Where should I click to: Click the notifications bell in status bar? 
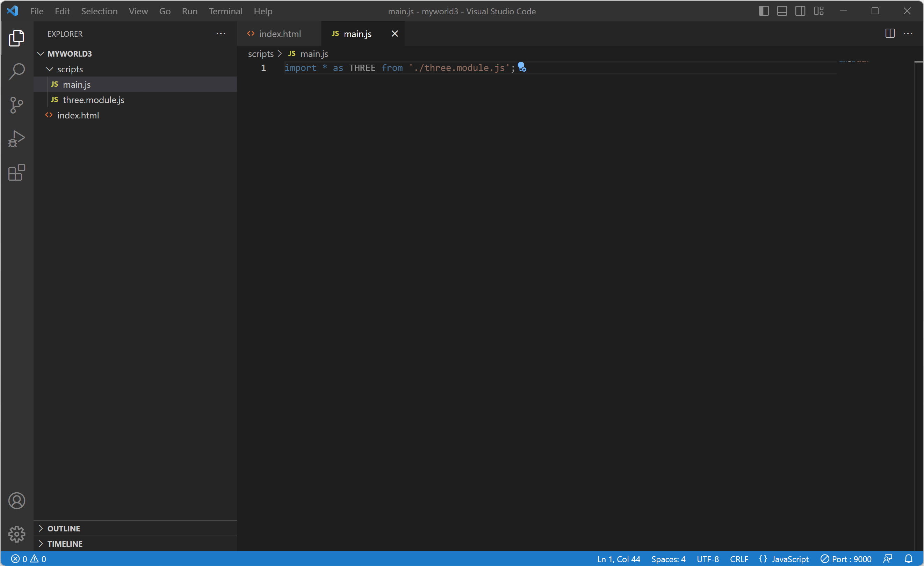click(x=908, y=559)
